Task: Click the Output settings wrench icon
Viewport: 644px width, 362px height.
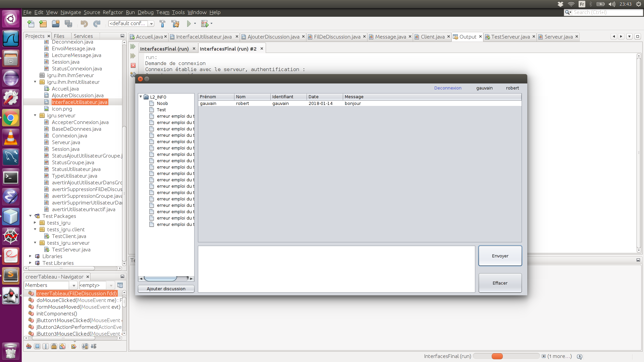Action: click(133, 75)
